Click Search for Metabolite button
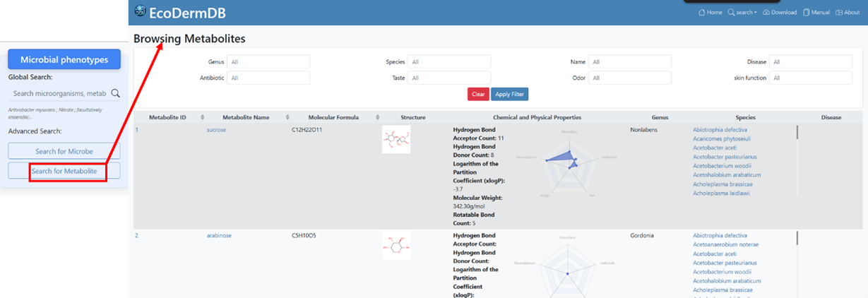The width and height of the screenshot is (868, 298). click(64, 171)
